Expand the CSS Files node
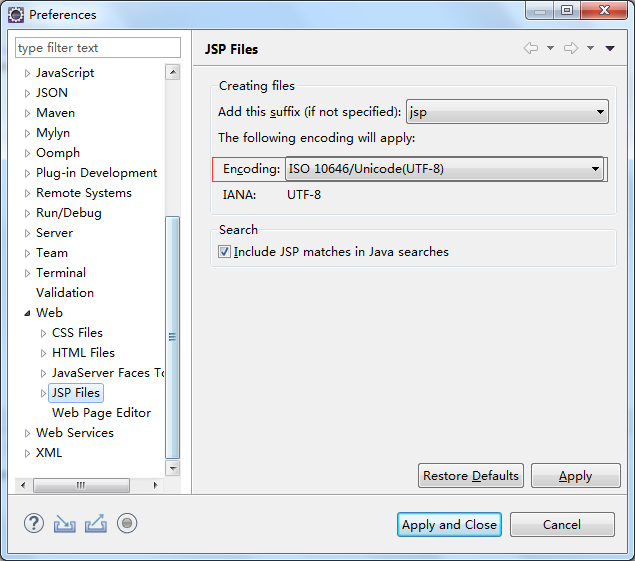This screenshot has height=561, width=635. [x=43, y=333]
